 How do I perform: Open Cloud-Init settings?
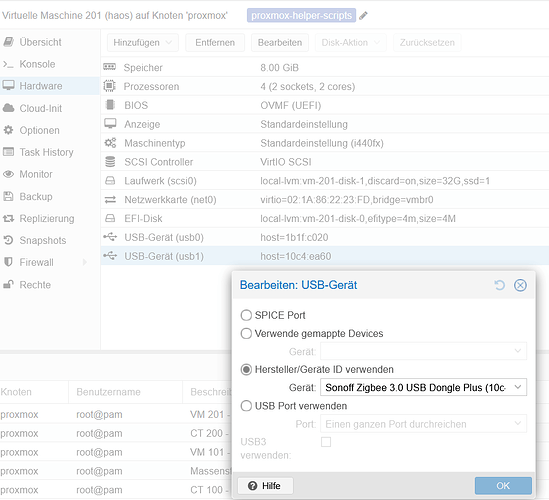[50, 108]
